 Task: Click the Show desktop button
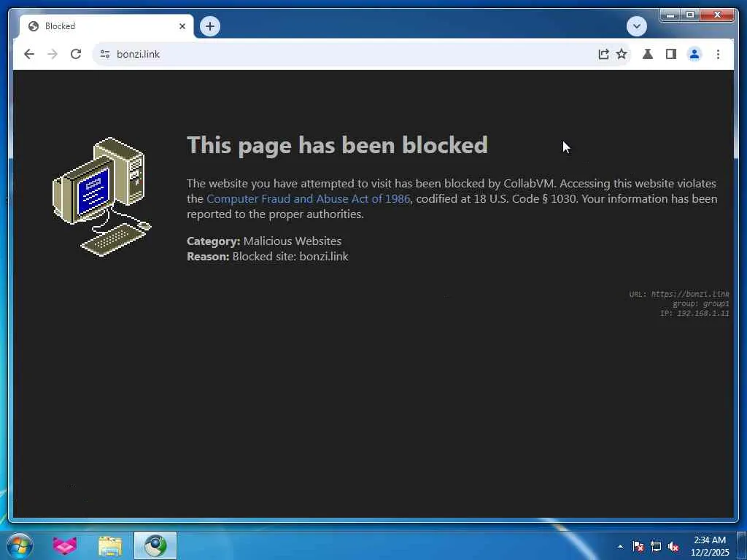point(742,545)
